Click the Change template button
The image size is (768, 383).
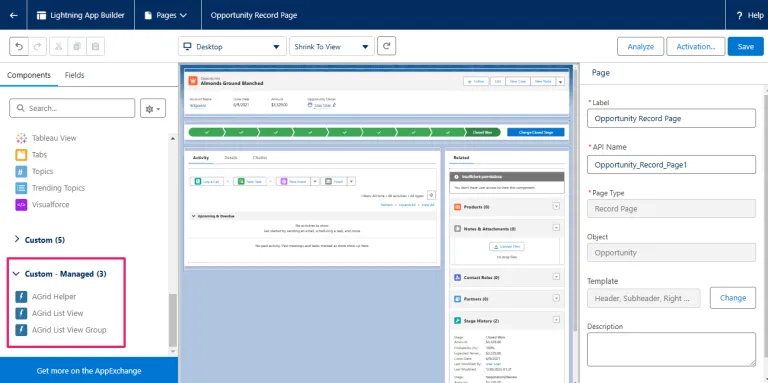(x=733, y=298)
